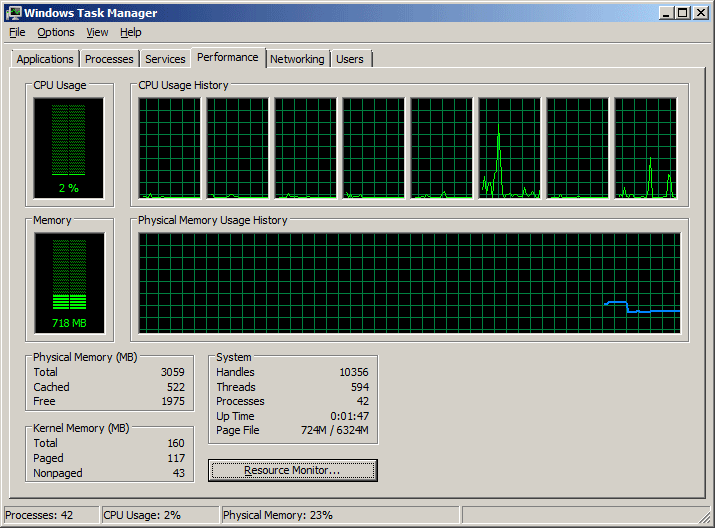Screen dimensions: 715x528
Task: Click the window resize grip corner
Action: (705, 517)
